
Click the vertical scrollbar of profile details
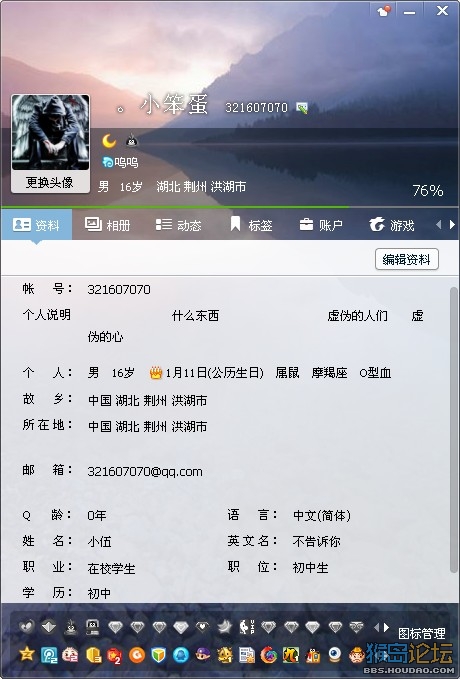pyautogui.click(x=454, y=433)
